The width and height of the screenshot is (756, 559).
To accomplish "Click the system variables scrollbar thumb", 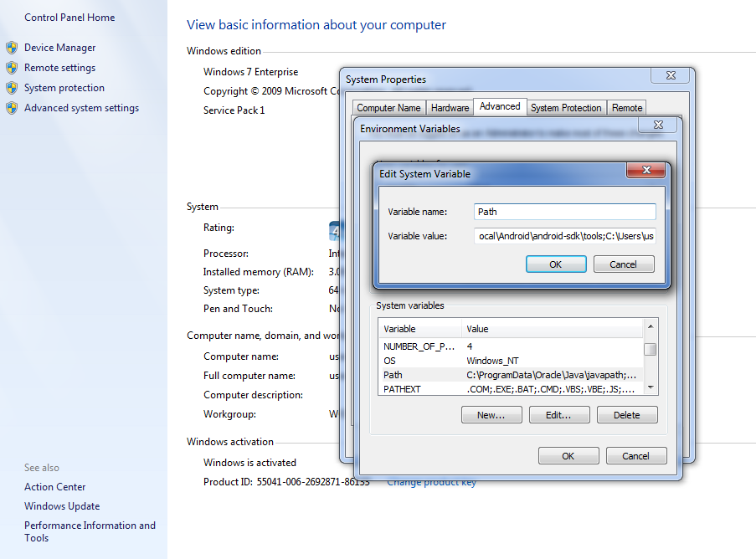I will pos(651,350).
